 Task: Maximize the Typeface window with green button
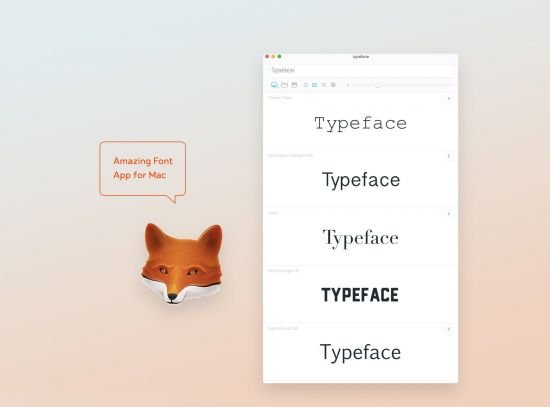(280, 56)
